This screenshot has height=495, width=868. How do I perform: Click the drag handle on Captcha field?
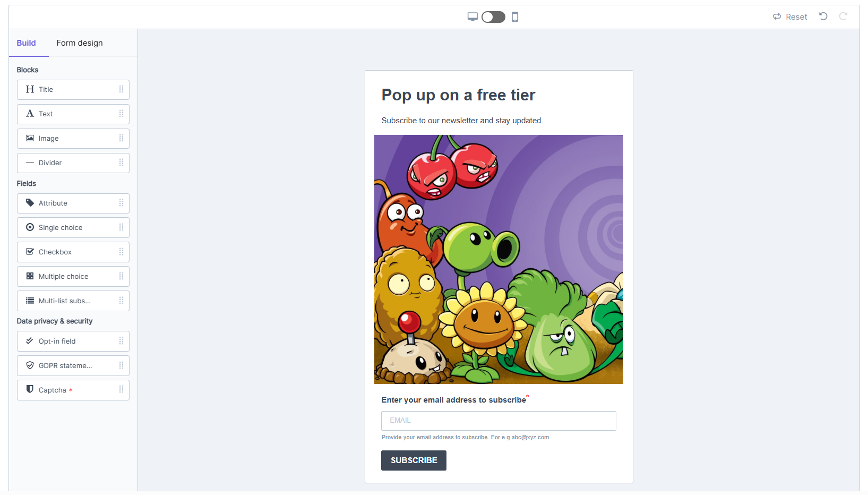(x=121, y=390)
